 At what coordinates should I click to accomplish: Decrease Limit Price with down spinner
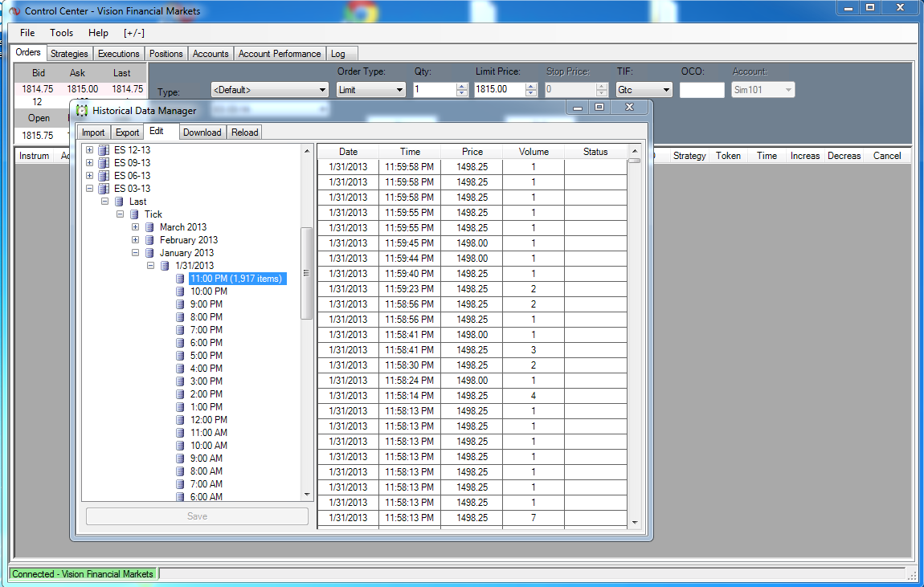[531, 93]
